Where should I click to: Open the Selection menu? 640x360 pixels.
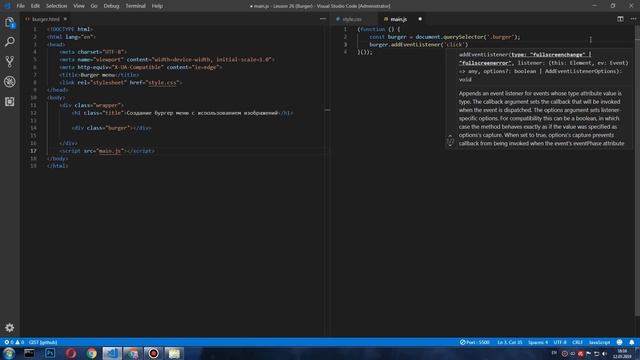(x=56, y=6)
